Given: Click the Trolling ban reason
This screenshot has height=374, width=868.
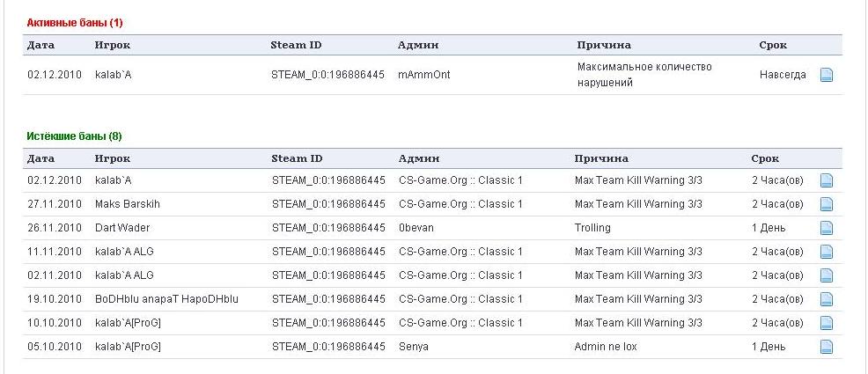Looking at the screenshot, I should point(592,228).
